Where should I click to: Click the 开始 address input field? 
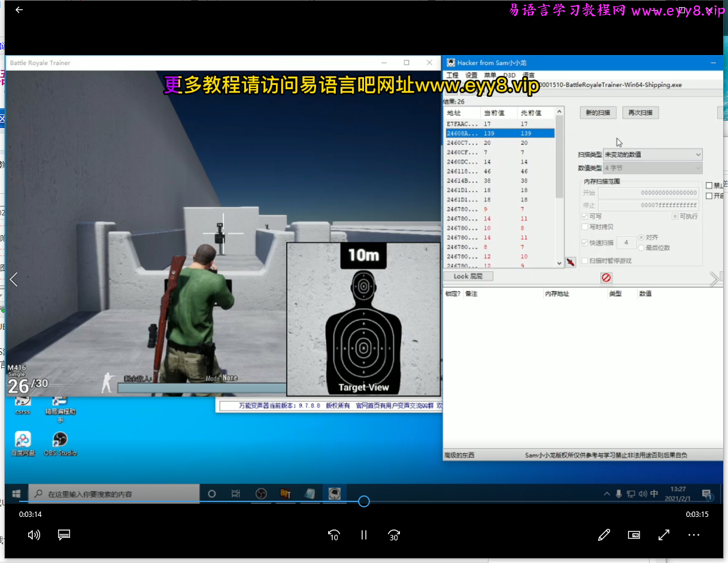click(x=648, y=193)
